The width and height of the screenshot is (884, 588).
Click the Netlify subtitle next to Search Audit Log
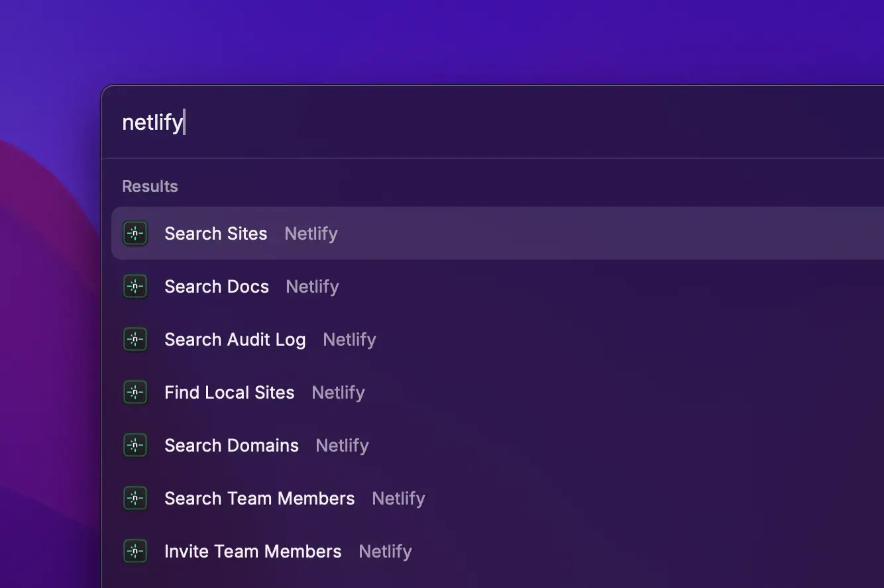point(349,340)
